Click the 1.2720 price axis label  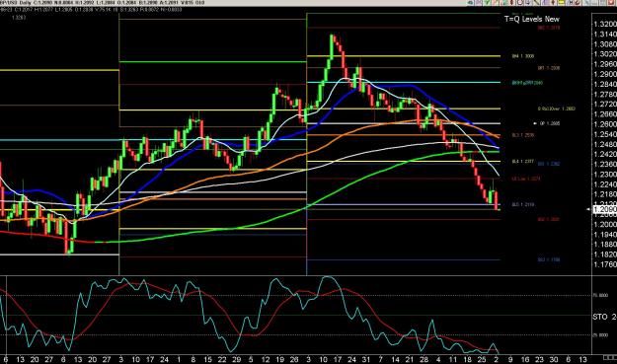point(605,105)
